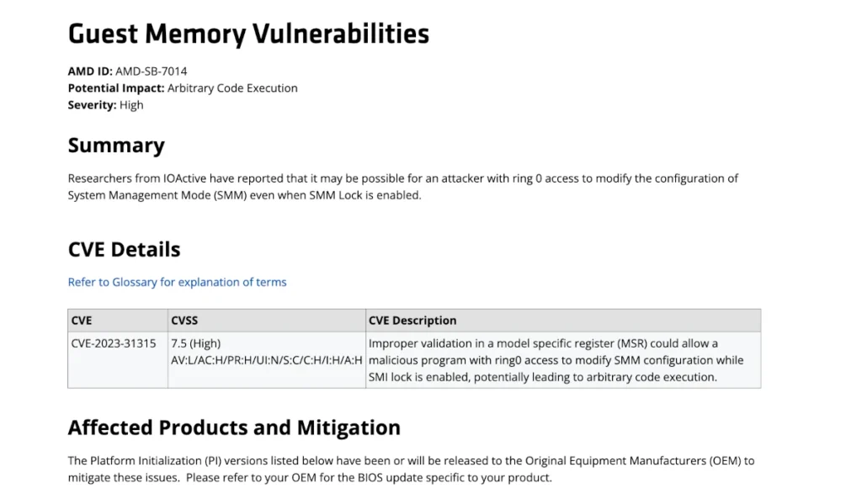Click the AV:L/AC:H CVSS vector string

tap(266, 360)
